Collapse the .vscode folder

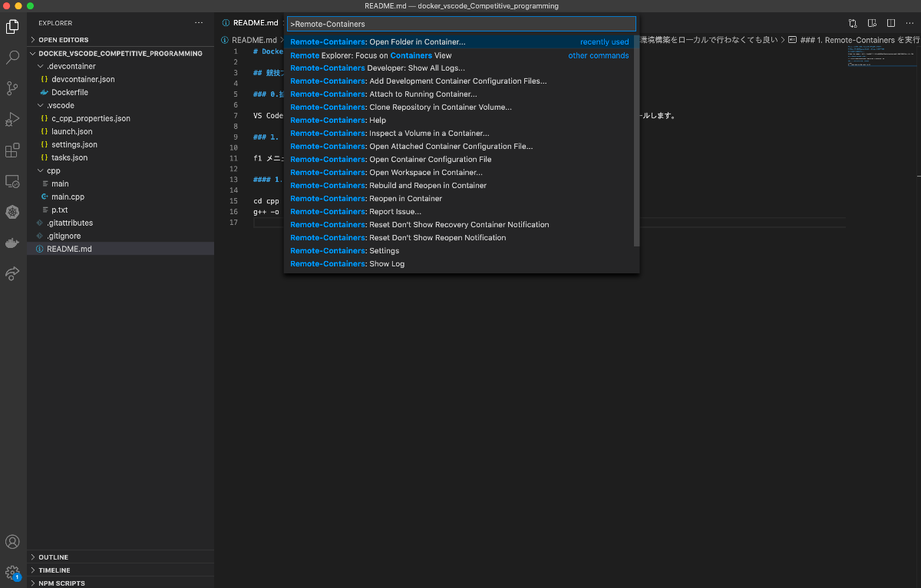[120, 105]
